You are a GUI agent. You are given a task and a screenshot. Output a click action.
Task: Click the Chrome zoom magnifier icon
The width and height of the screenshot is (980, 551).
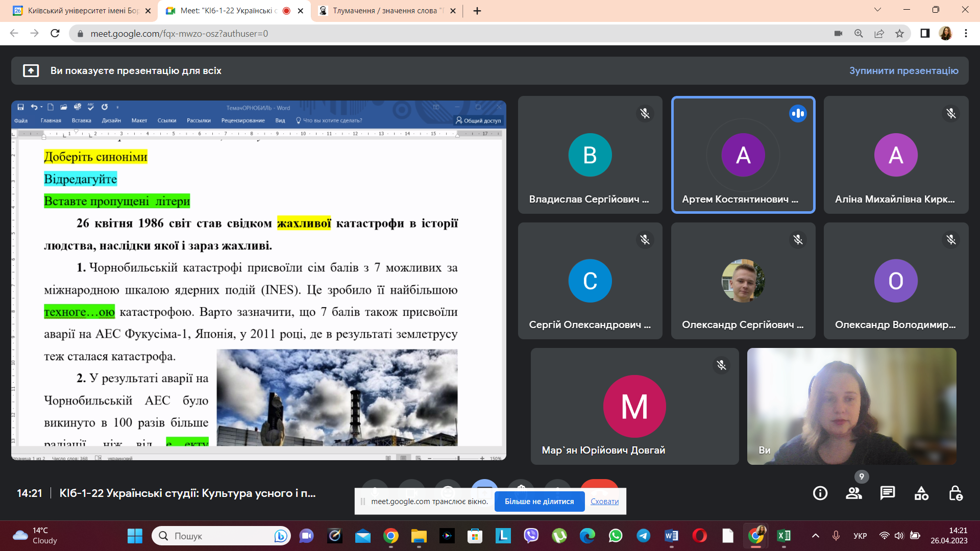pos(859,34)
